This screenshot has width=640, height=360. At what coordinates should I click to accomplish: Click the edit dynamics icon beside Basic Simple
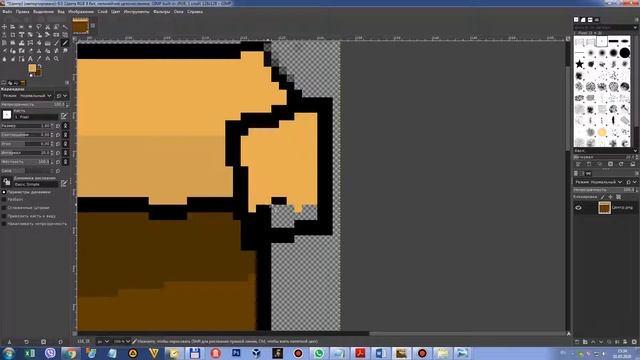pos(64,183)
